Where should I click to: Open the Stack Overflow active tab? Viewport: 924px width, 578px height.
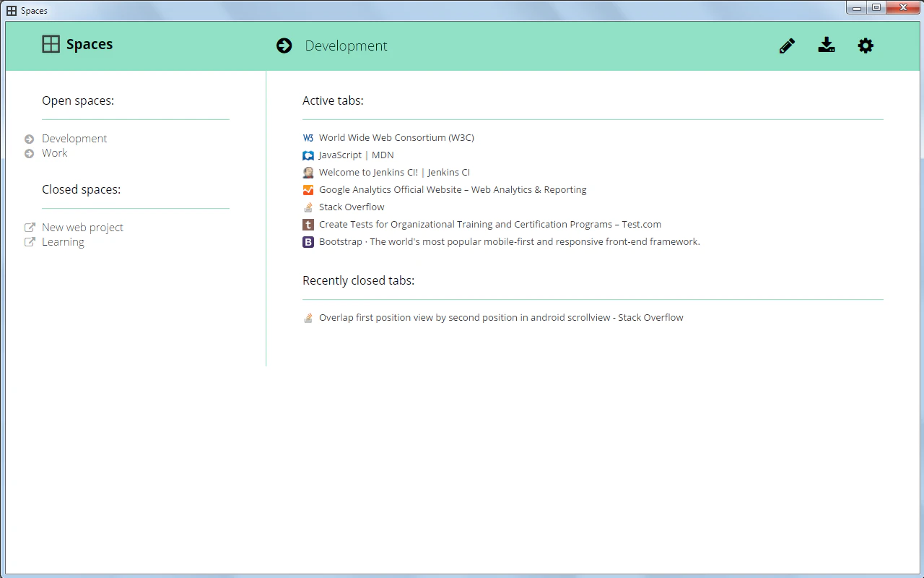click(x=352, y=207)
